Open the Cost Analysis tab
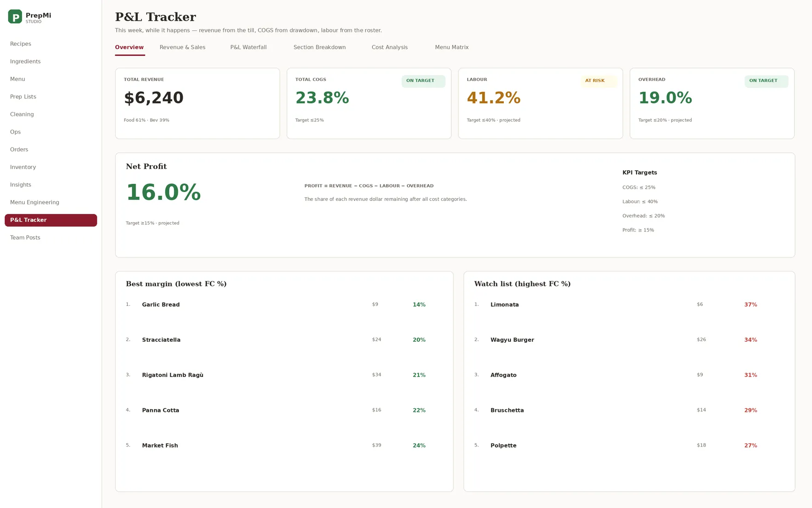This screenshot has width=812, height=508. click(389, 47)
